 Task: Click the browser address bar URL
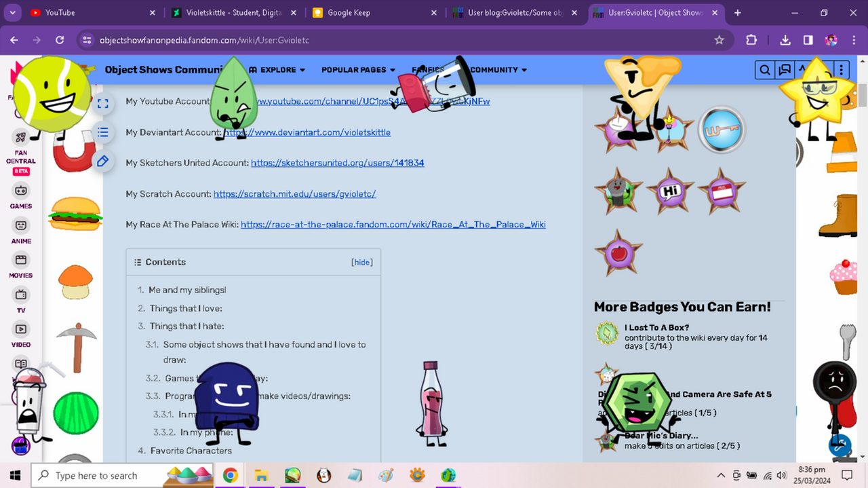pyautogui.click(x=204, y=40)
